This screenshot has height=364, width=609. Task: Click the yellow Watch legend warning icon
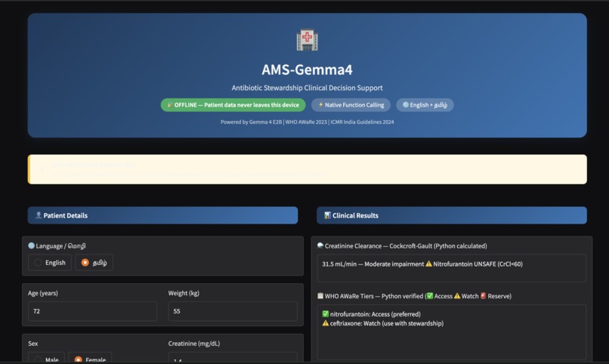(x=457, y=296)
